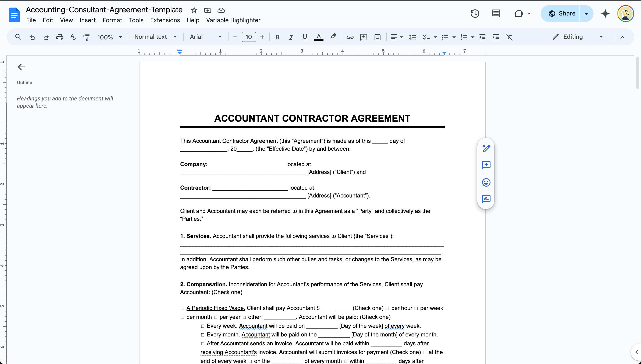
Task: Collapse the menus with the up chevron
Action: pos(622,37)
